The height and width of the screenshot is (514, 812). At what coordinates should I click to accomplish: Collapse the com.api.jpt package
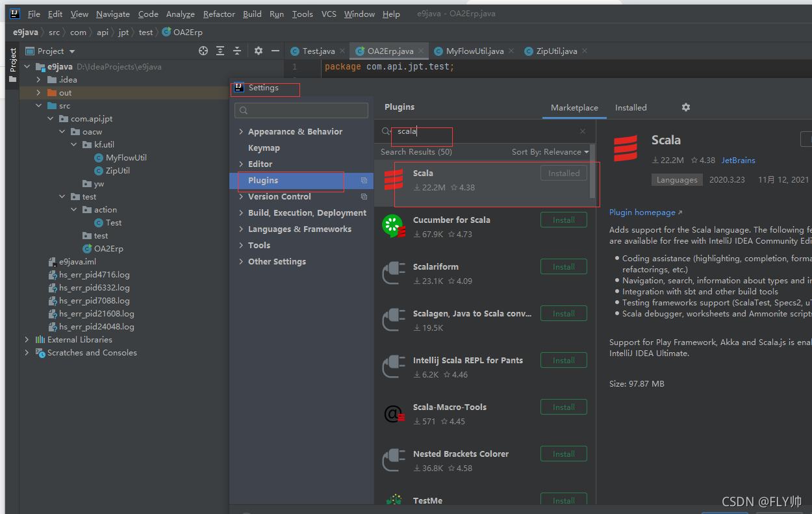point(50,118)
